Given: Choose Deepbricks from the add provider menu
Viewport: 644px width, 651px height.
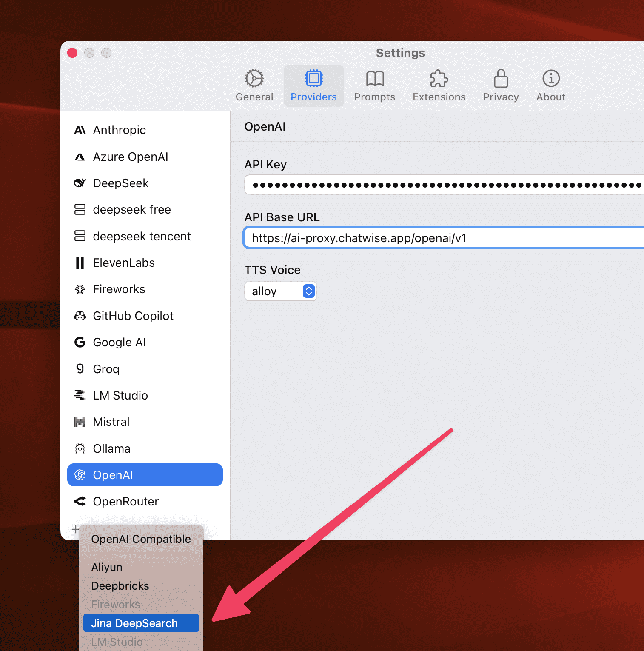Looking at the screenshot, I should 141,586.
